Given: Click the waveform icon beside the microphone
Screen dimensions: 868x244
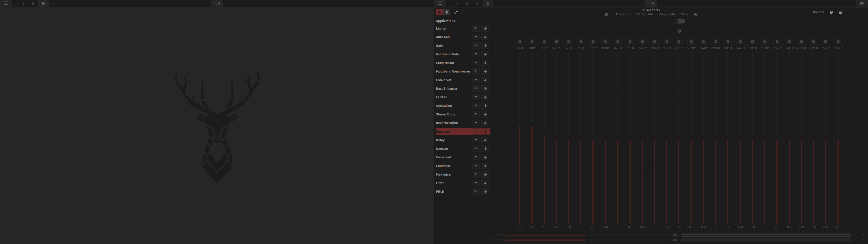Looking at the screenshot, I should click(x=456, y=12).
